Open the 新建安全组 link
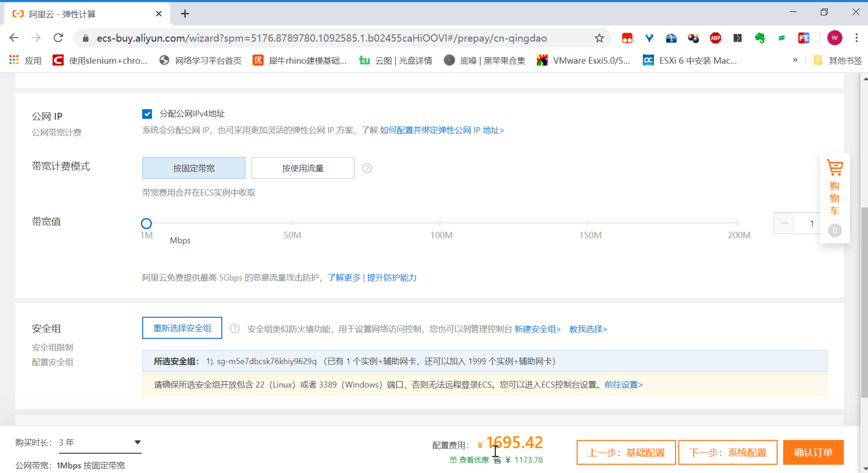 [x=537, y=329]
